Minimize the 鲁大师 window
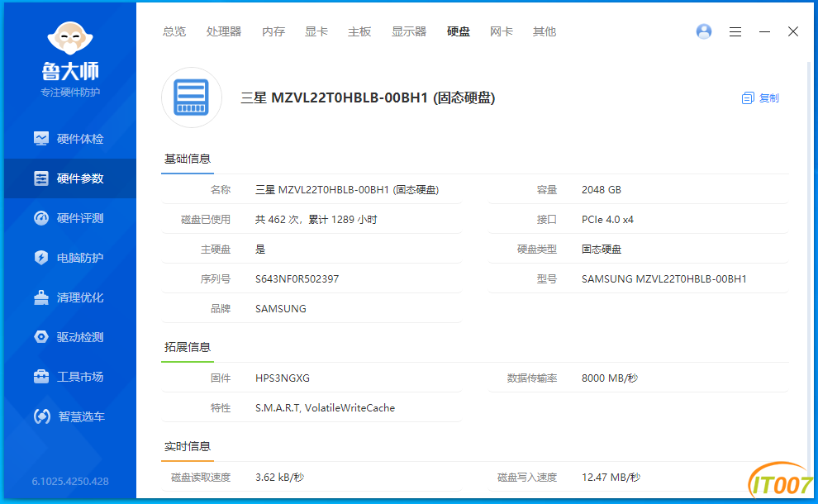Image resolution: width=818 pixels, height=504 pixels. [x=764, y=32]
